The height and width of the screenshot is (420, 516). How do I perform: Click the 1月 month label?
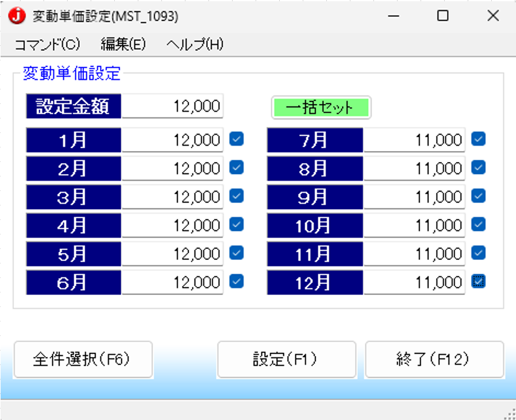click(x=74, y=140)
